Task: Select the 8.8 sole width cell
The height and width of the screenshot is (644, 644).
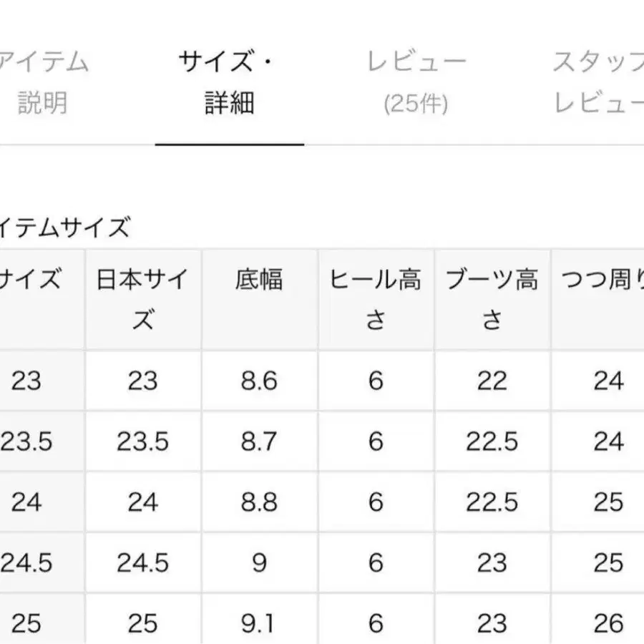Action: (259, 502)
